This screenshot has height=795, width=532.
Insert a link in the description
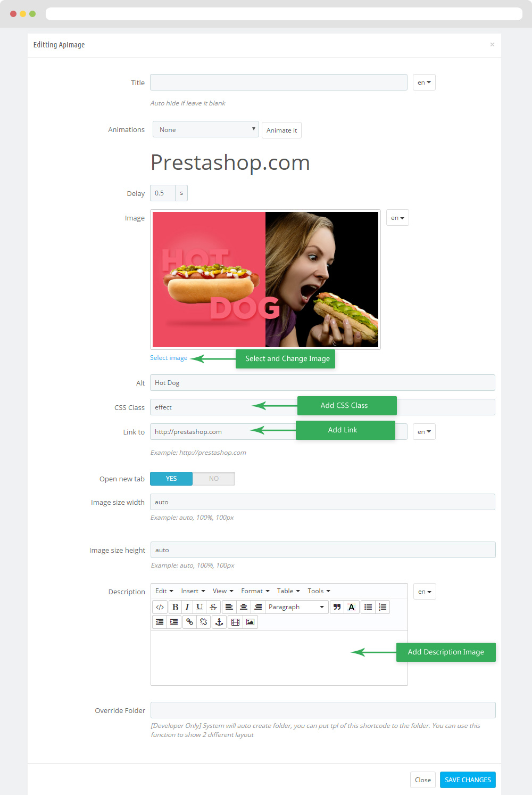click(x=189, y=622)
